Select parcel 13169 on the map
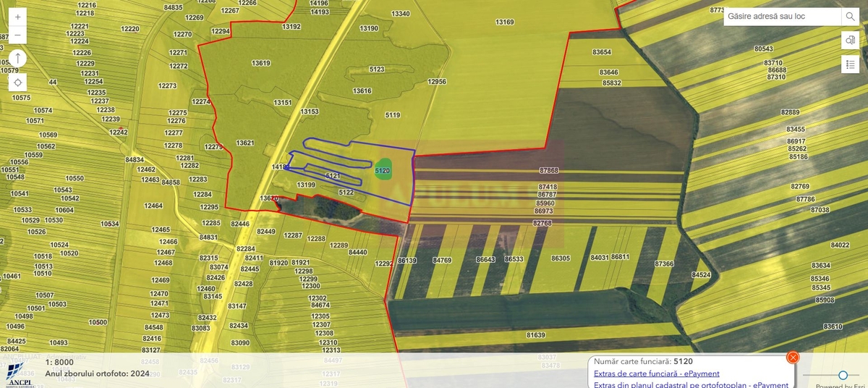 click(504, 22)
